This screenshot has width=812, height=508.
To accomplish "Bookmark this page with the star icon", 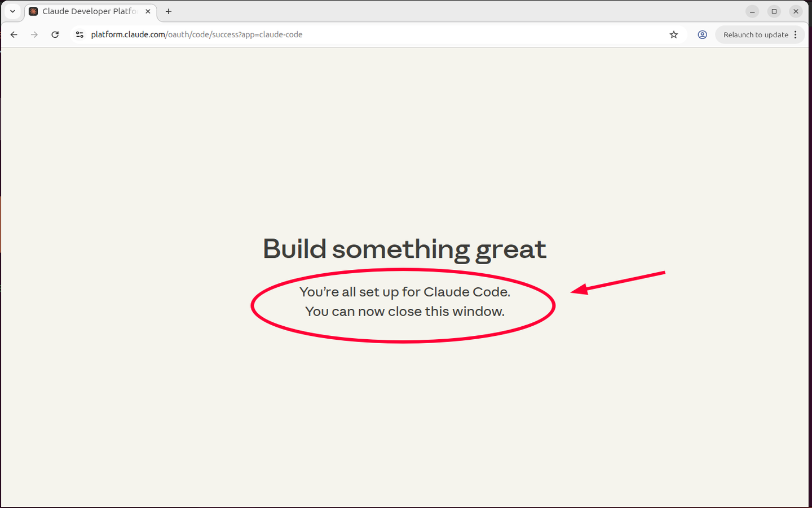I will 673,34.
